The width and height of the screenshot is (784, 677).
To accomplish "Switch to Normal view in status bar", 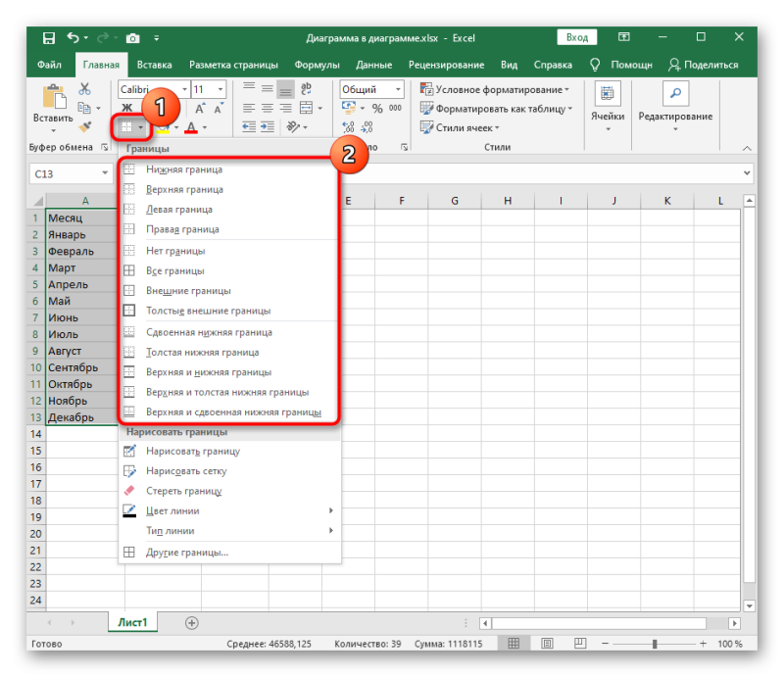I will point(514,644).
